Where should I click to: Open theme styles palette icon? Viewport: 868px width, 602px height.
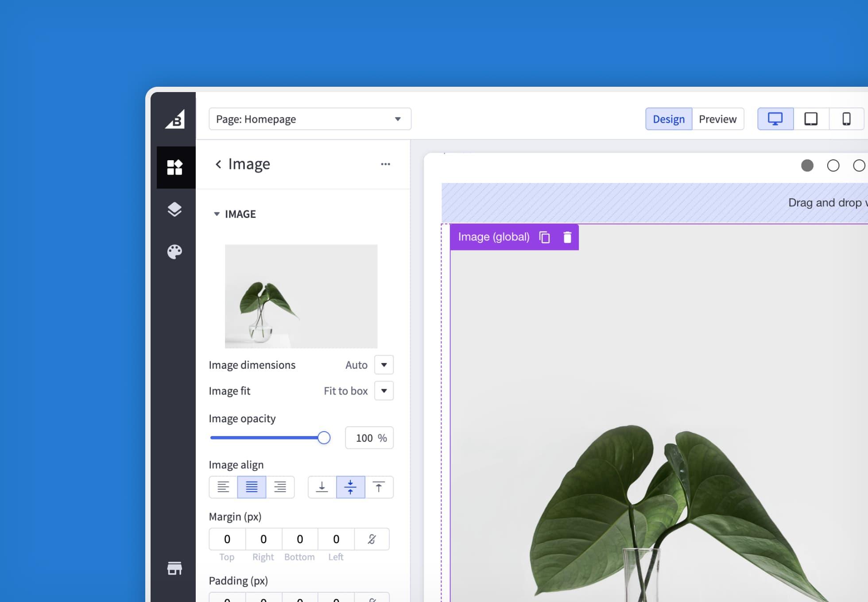tap(175, 252)
